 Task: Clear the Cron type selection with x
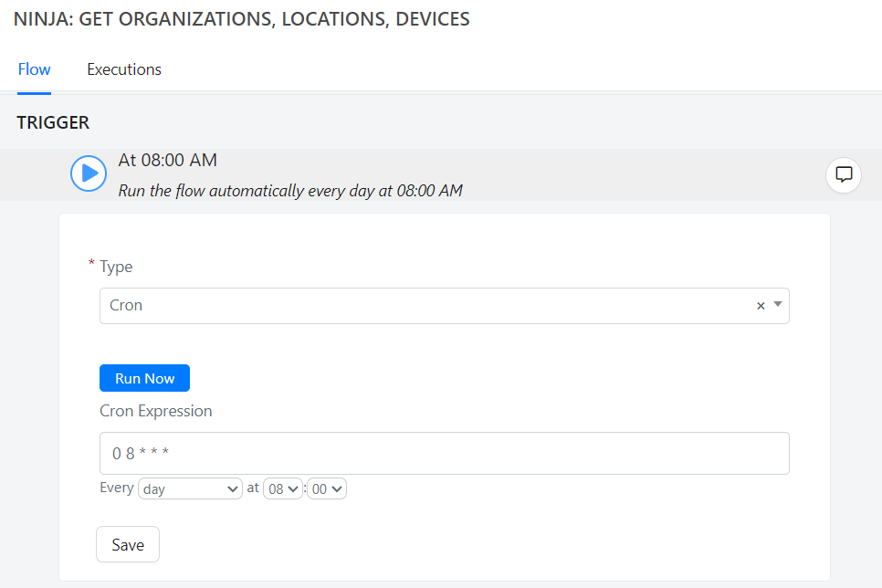pyautogui.click(x=761, y=306)
